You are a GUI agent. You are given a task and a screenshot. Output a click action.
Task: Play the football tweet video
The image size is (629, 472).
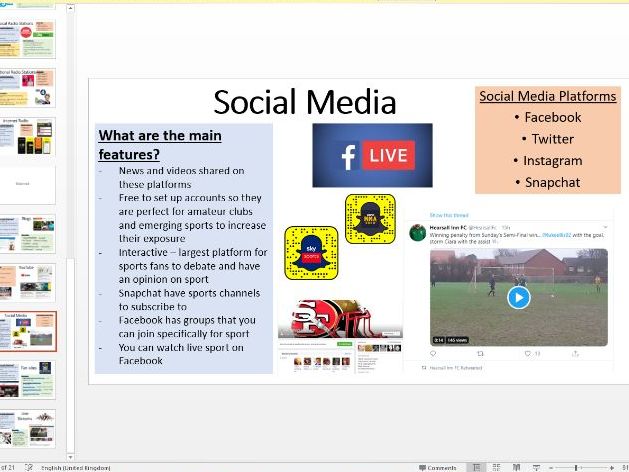point(517,297)
